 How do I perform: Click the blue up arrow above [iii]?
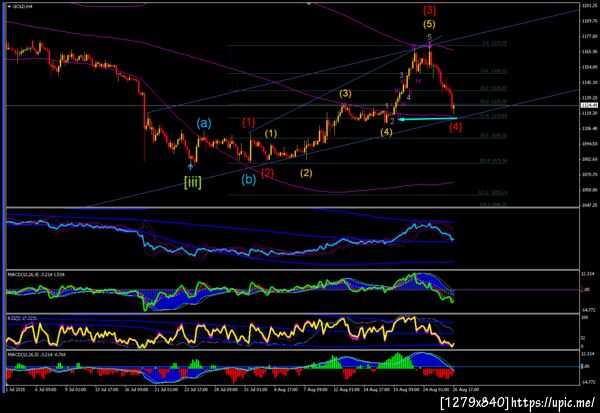(190, 166)
